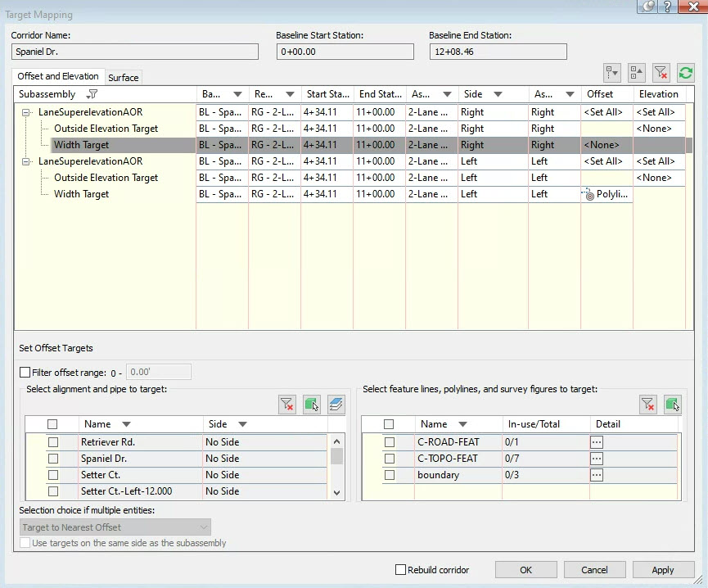This screenshot has height=588, width=708.
Task: Click the select by layer icon
Action: pyautogui.click(x=336, y=405)
